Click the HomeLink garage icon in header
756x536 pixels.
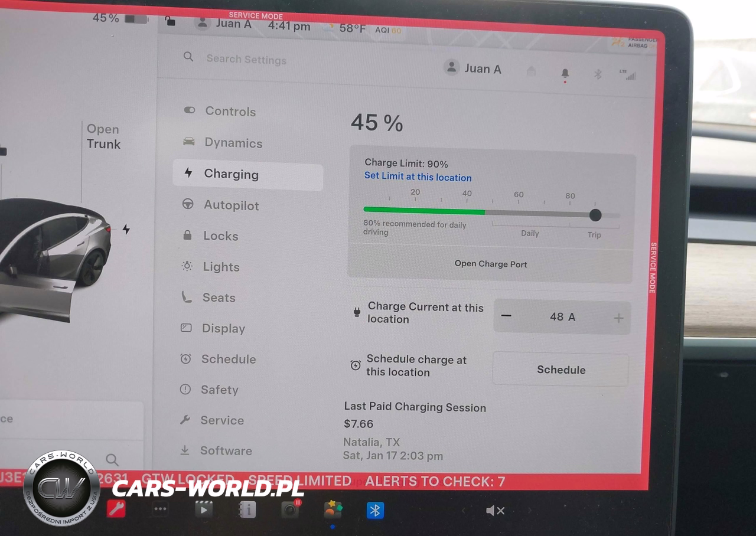(531, 71)
